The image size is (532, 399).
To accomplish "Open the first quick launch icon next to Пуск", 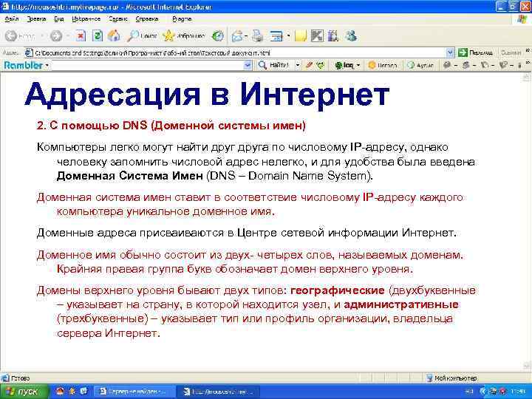I will click(60, 392).
